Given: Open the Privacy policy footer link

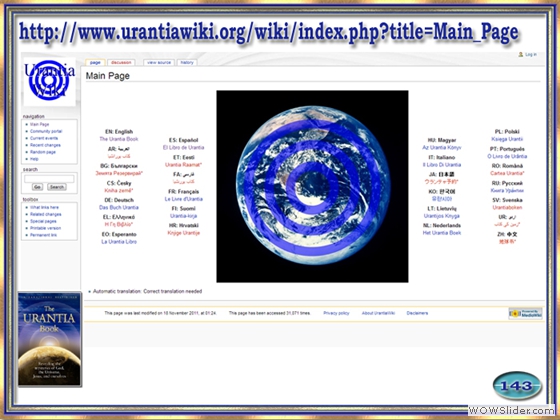Looking at the screenshot, I should point(336,313).
